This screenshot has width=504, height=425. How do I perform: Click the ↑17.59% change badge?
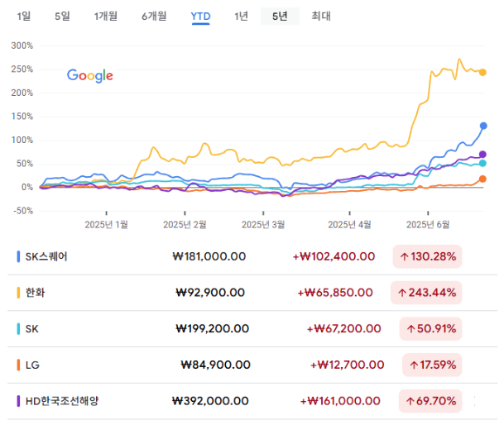click(432, 365)
